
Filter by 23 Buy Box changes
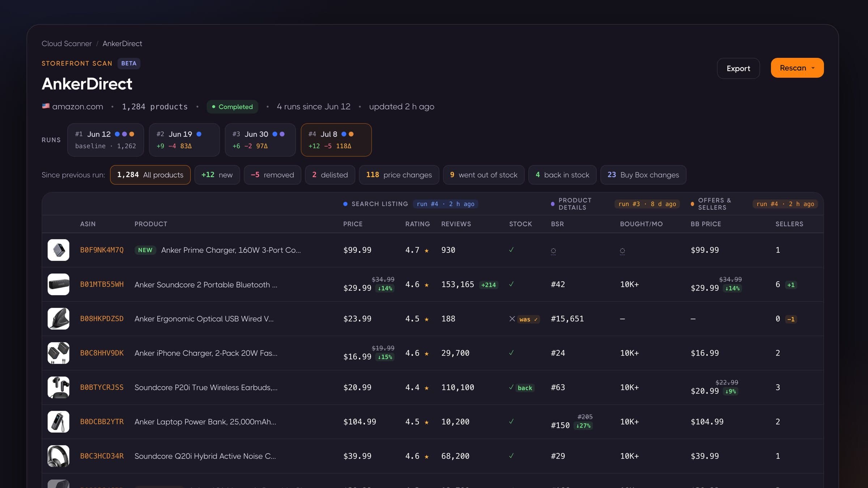click(x=643, y=175)
